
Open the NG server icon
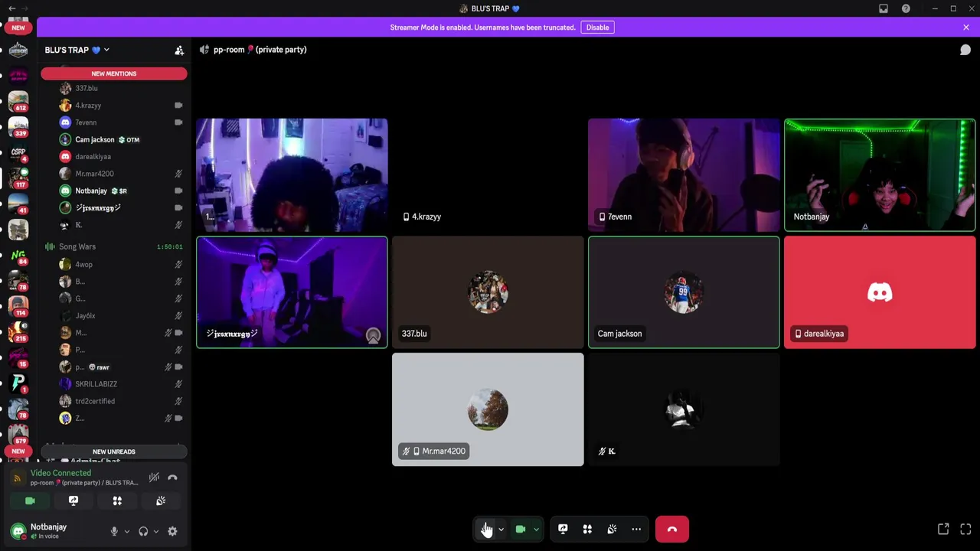pos(18,254)
